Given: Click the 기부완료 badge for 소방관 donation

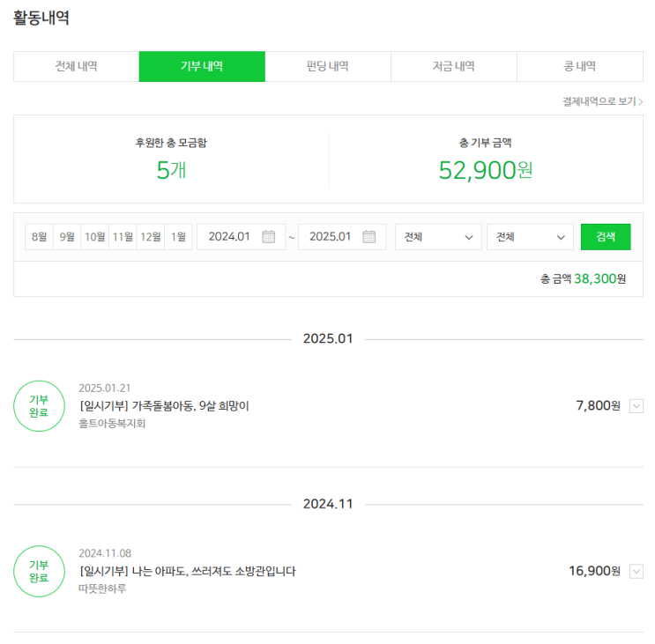Looking at the screenshot, I should [x=39, y=571].
